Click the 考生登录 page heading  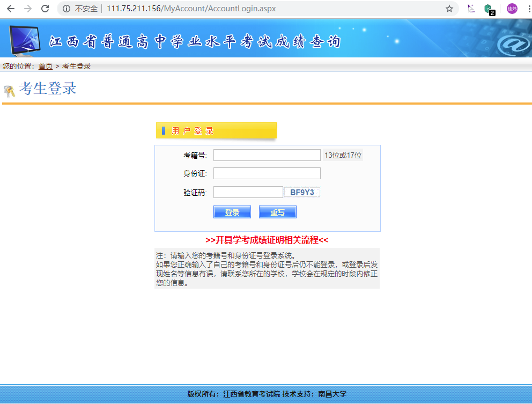point(48,89)
